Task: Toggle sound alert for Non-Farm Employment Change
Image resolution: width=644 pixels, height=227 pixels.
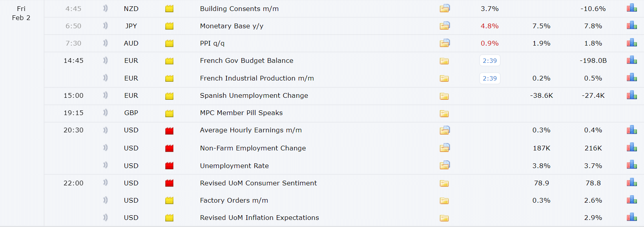Action: [x=105, y=148]
